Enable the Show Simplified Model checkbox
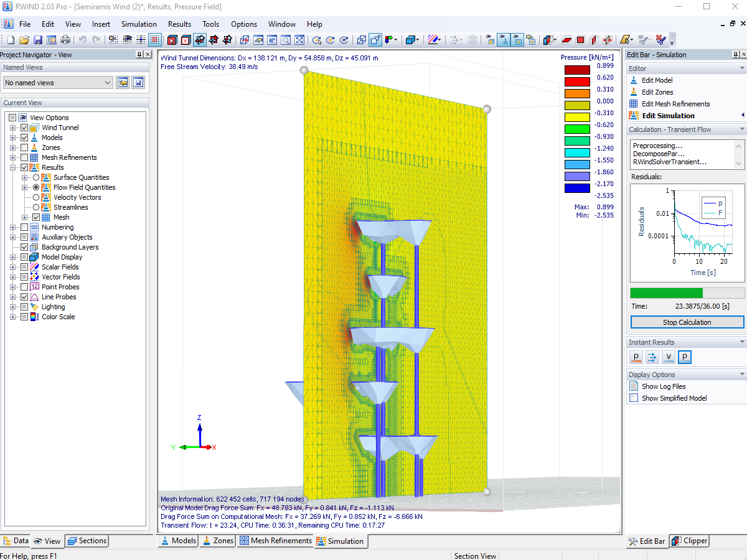The width and height of the screenshot is (747, 560). pyautogui.click(x=634, y=398)
